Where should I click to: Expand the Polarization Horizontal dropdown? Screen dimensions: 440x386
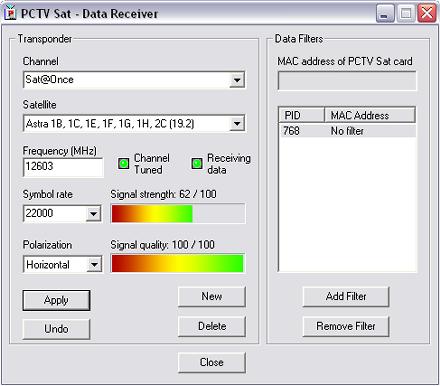point(94,265)
